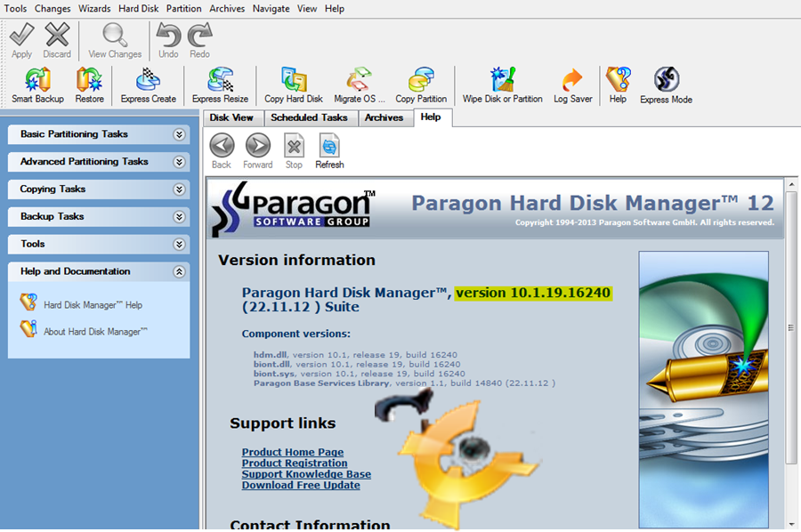Click the Copy Hard Disk icon
This screenshot has width=801, height=532.
tap(294, 82)
